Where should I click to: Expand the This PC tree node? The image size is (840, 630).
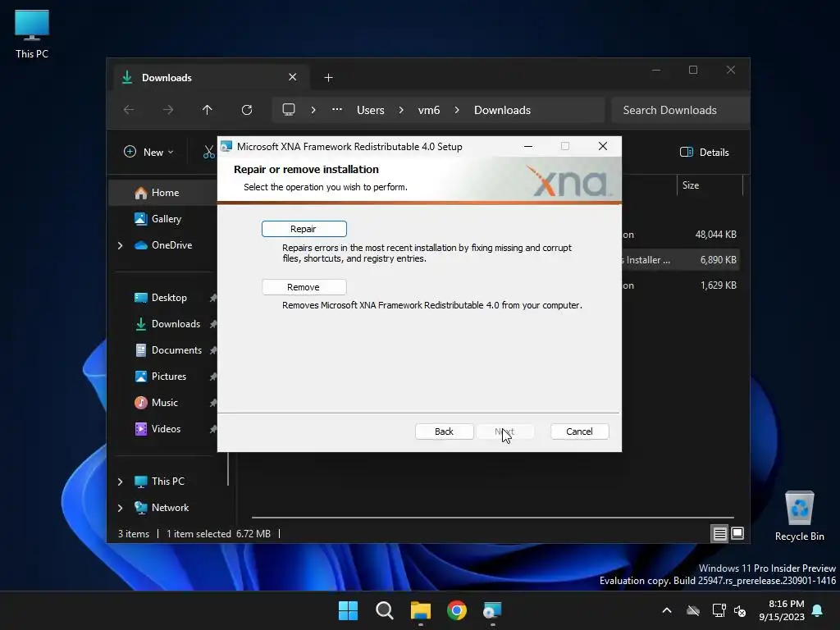(120, 482)
